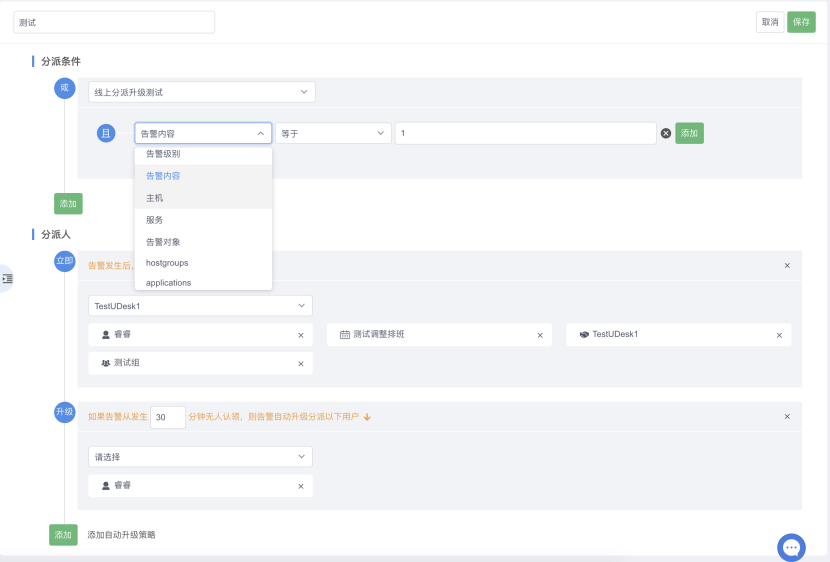Viewport: 830px width, 562px height.
Task: Open the 请选择 dropdown in escalation
Action: pos(200,457)
